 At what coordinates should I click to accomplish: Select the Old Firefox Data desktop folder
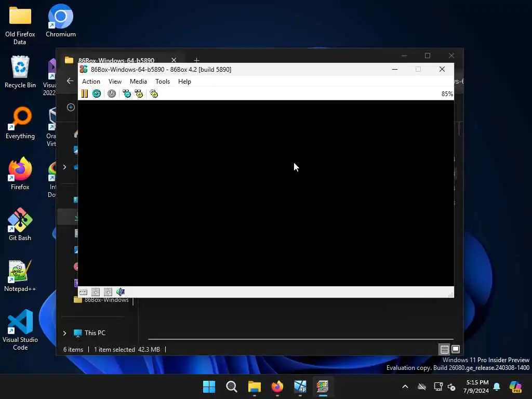point(20,26)
